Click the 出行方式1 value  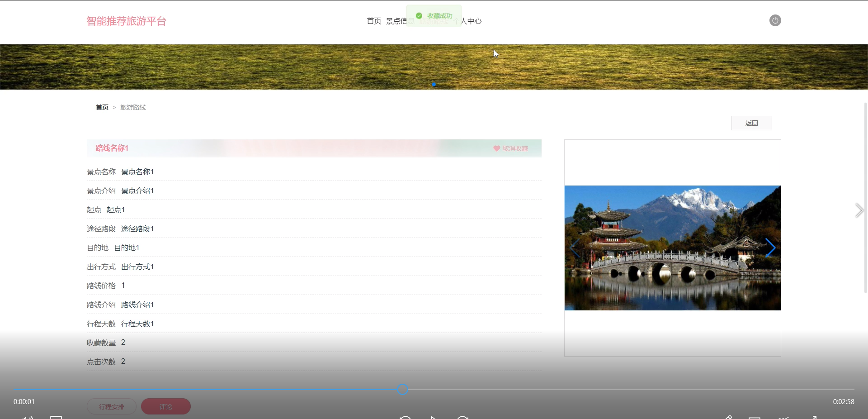tap(137, 267)
